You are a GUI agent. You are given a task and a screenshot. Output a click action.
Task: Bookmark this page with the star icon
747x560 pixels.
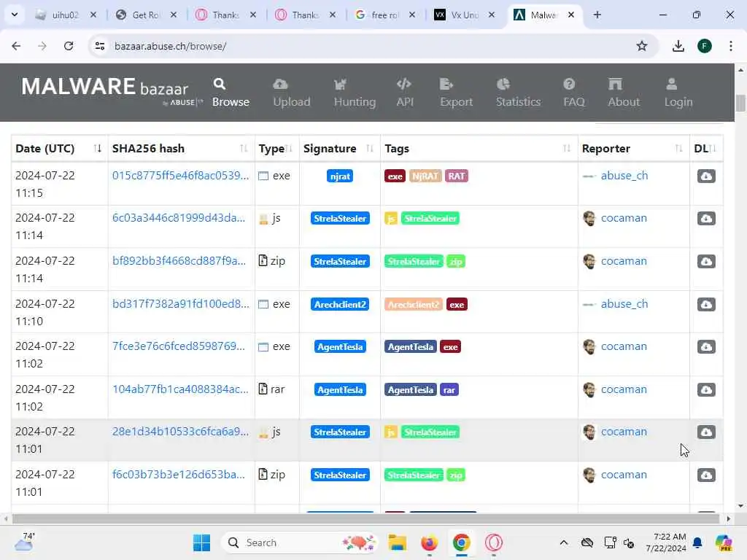(x=642, y=46)
